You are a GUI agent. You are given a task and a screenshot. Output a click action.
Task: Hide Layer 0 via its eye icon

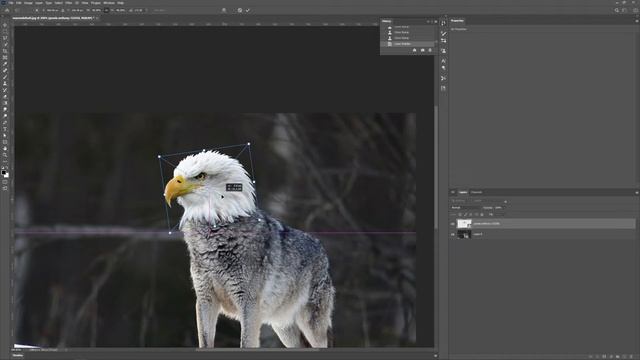[x=453, y=234]
